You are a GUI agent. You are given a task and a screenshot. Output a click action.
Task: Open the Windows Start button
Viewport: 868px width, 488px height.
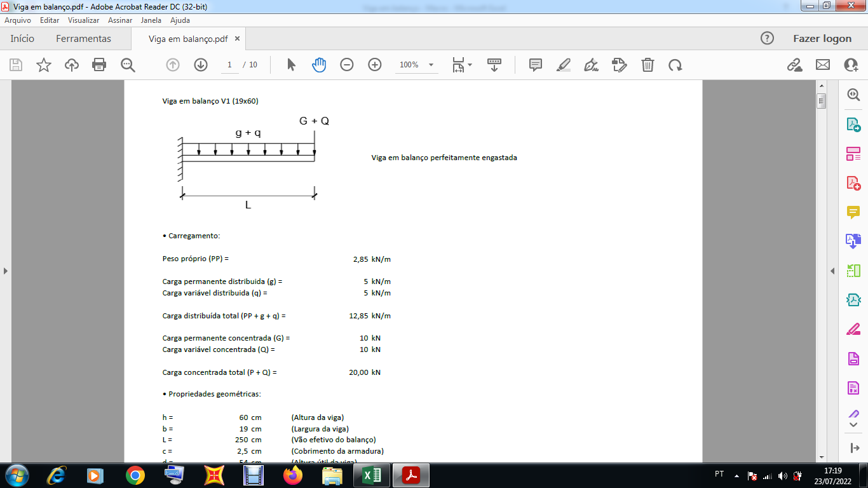click(16, 475)
